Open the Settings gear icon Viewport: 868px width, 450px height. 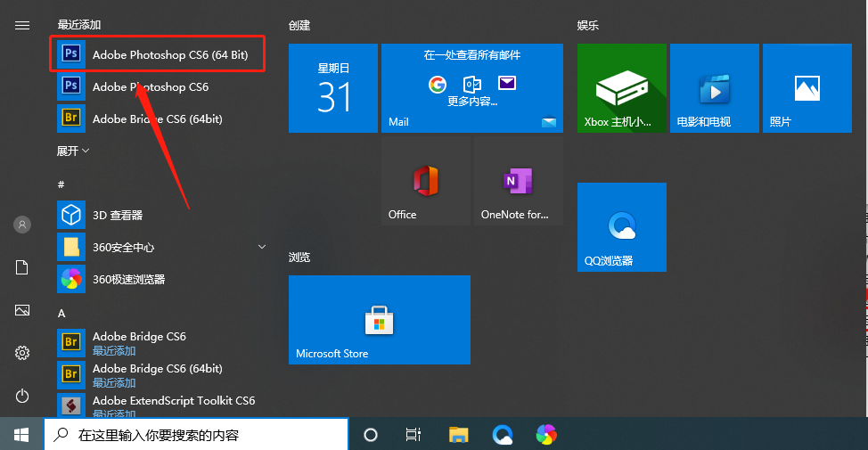(x=22, y=353)
